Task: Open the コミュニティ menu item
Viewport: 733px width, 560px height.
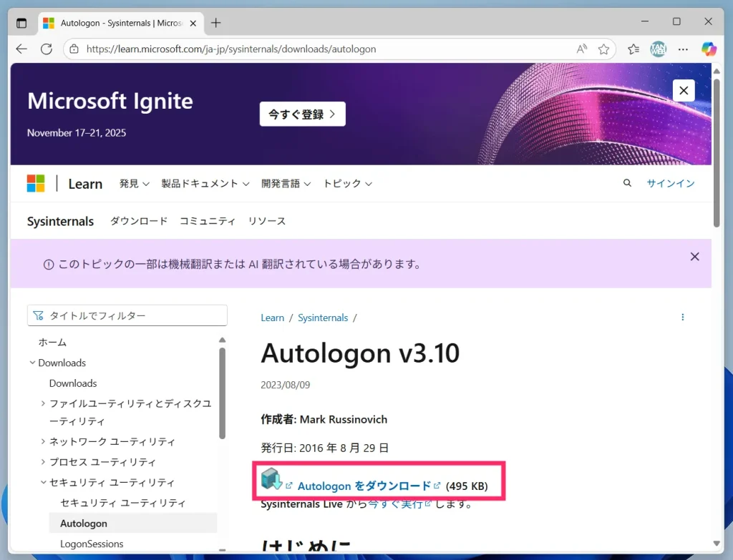Action: [x=208, y=221]
